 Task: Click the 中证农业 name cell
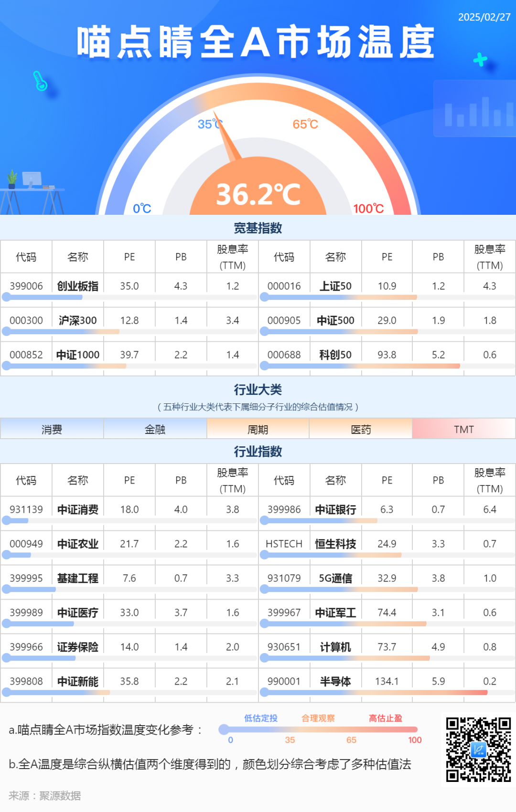click(x=78, y=544)
